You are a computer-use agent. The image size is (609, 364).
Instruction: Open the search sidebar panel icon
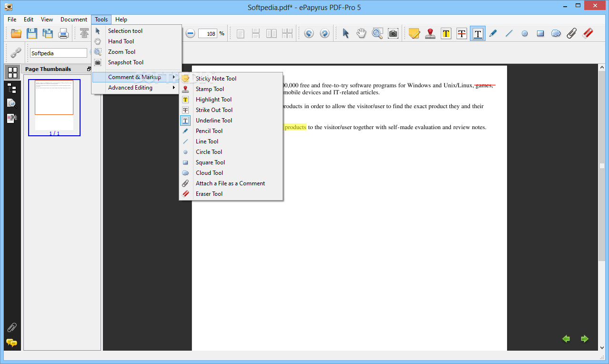coord(12,103)
